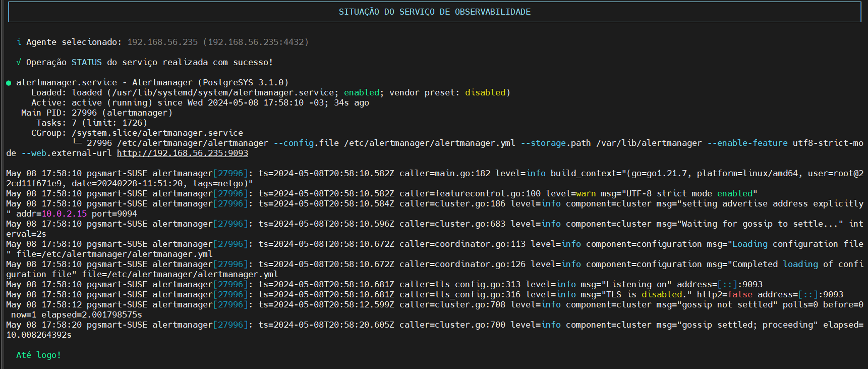This screenshot has height=369, width=868.
Task: Click magenta address '10.0.2.15' in log
Action: coord(64,214)
